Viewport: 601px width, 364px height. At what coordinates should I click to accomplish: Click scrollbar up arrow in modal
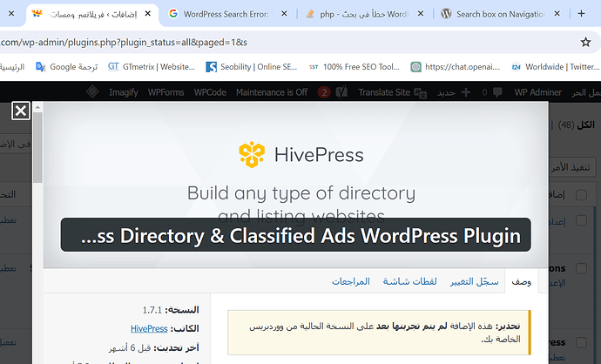point(37,107)
